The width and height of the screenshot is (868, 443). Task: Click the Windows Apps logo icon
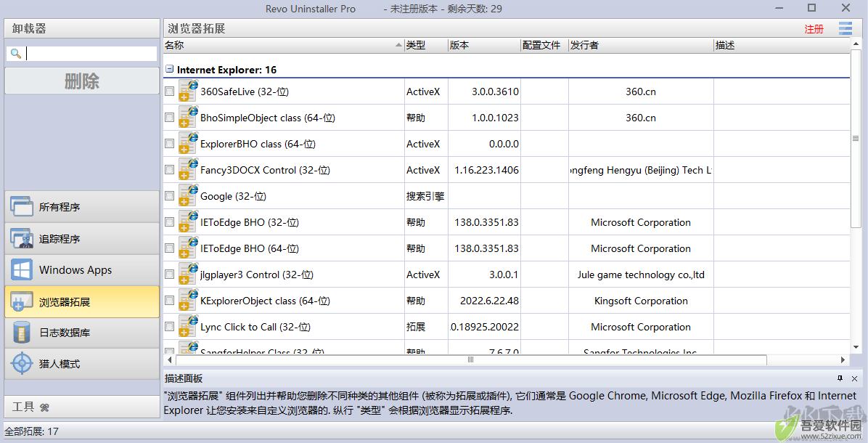(22, 270)
